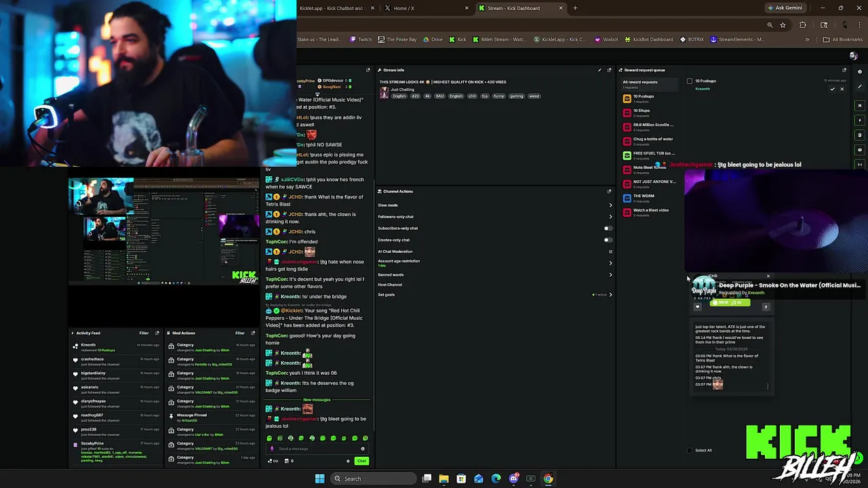The image size is (868, 488).
Task: Click SazabyPrine gifted subs activity entry
Action: tap(117, 451)
